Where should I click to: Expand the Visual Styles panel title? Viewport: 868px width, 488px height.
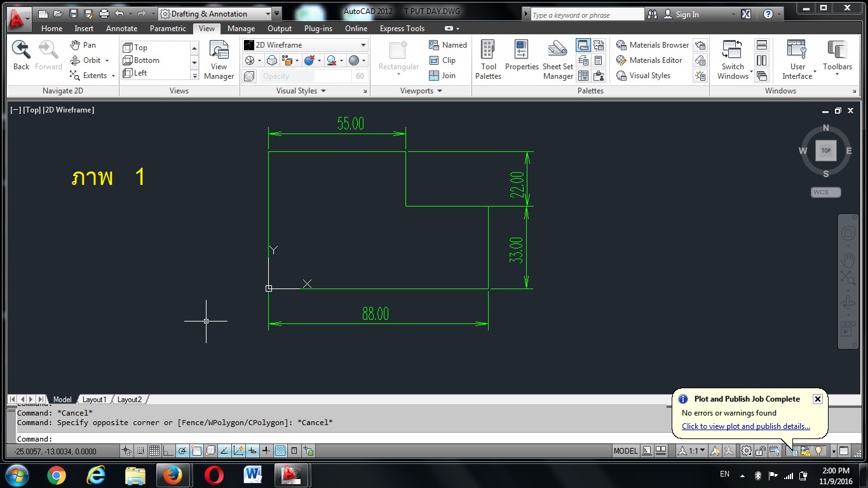[x=301, y=91]
